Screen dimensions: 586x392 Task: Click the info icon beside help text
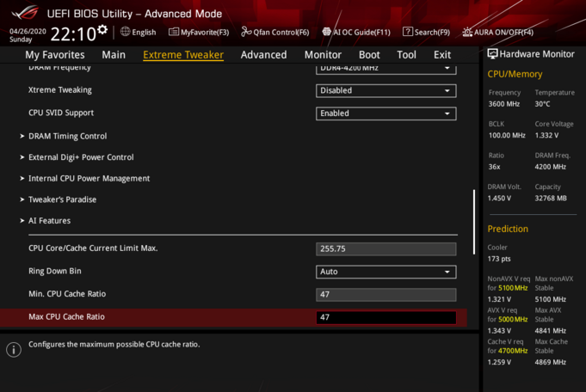click(x=14, y=350)
